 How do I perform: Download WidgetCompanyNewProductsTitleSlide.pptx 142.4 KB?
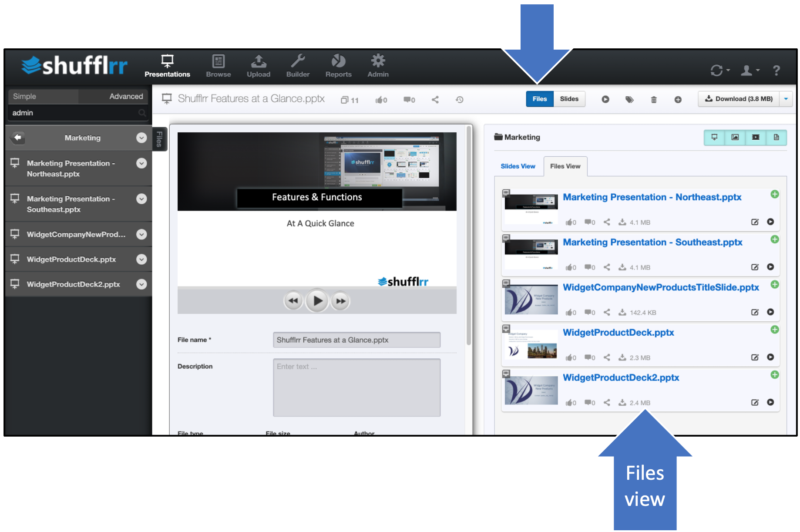[637, 313]
